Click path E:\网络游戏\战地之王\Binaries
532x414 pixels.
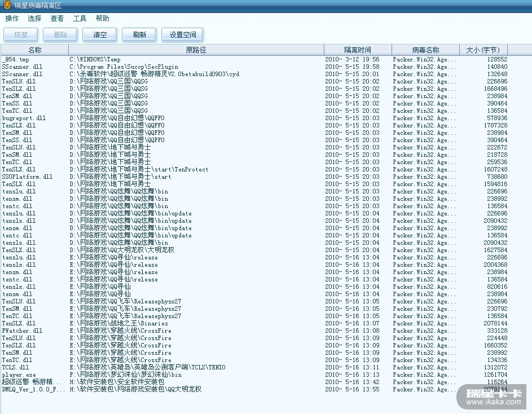pos(118,323)
